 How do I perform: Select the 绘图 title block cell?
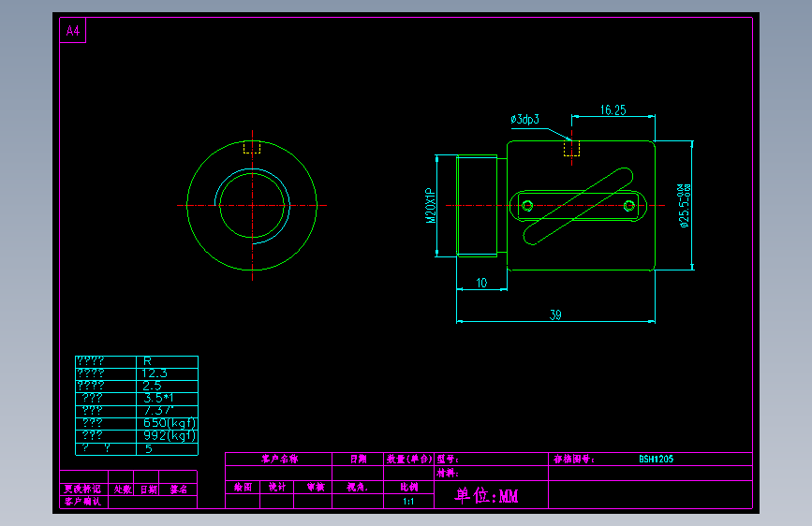(243, 488)
